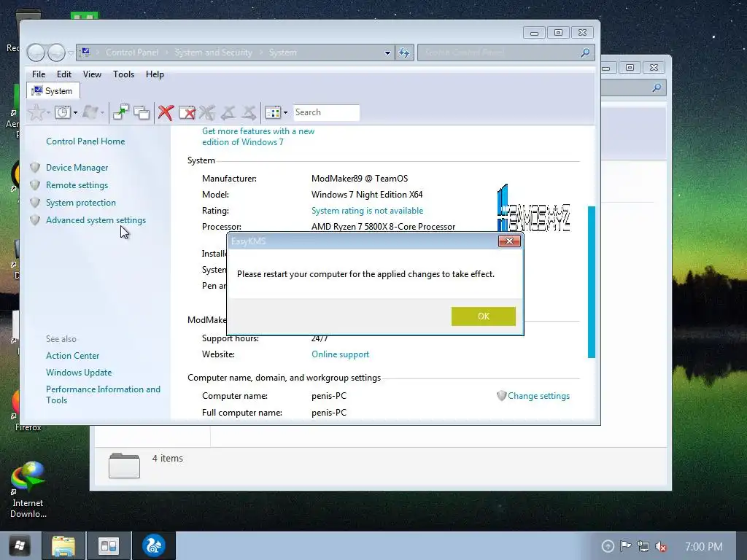Screen dimensions: 747x560
Task: Open Advanced system settings
Action: click(x=96, y=220)
